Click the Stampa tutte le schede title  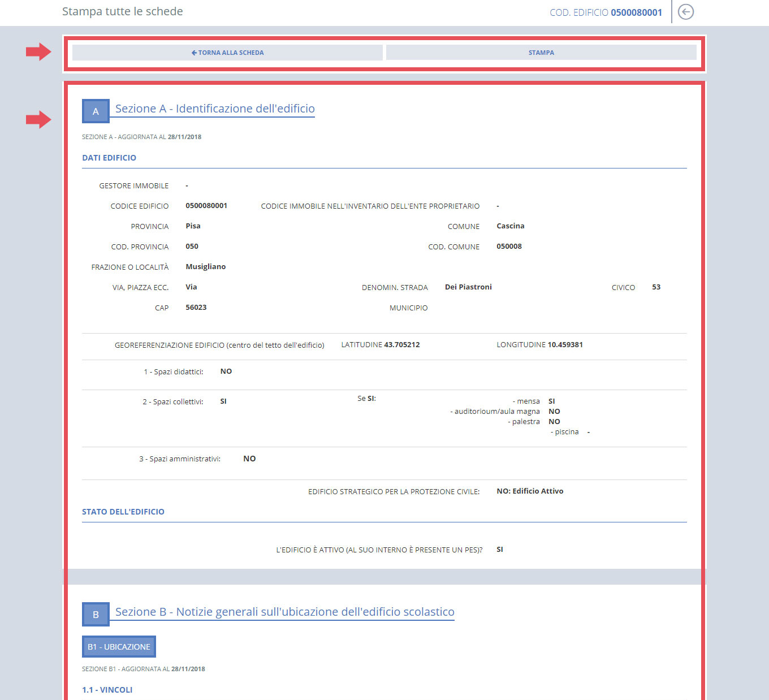[x=123, y=11]
